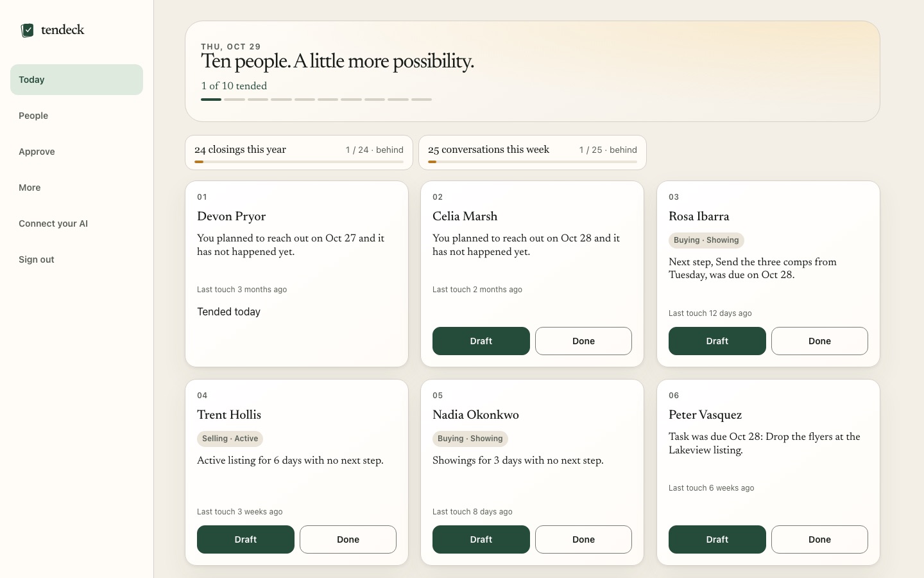
Task: Open the 24 closings this year goal
Action: [x=299, y=152]
